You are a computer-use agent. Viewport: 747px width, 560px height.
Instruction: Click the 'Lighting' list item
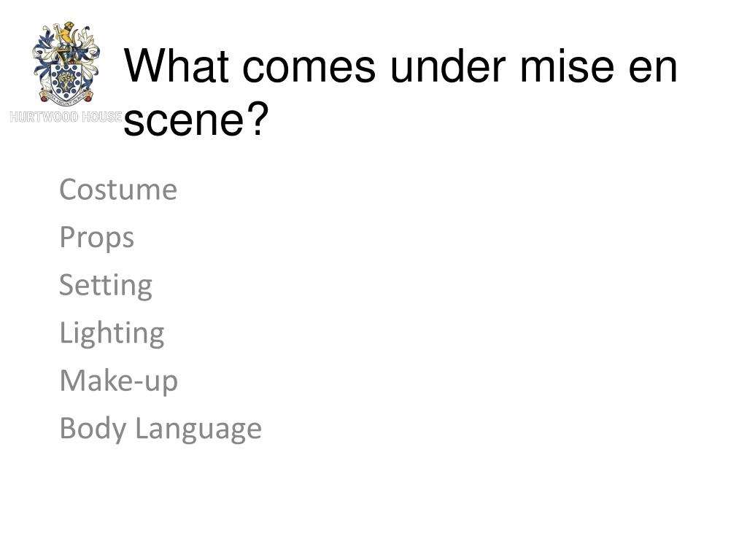point(112,332)
